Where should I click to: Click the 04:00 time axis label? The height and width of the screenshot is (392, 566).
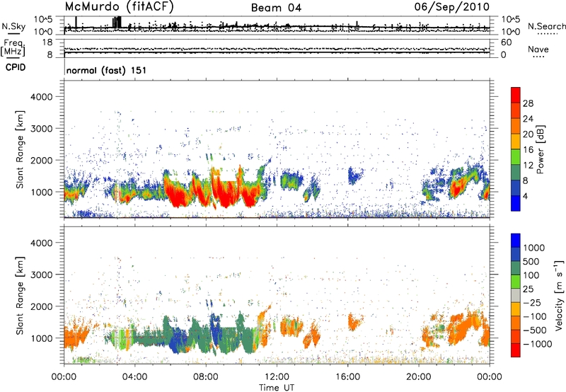pyautogui.click(x=134, y=377)
